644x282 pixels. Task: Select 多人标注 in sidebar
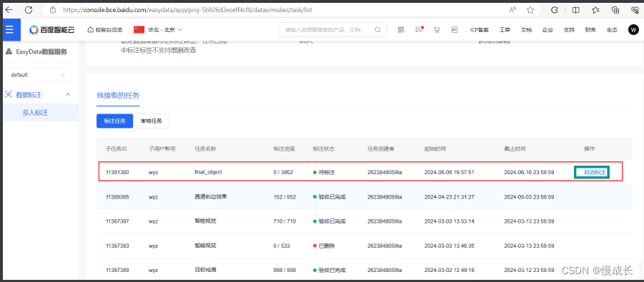pyautogui.click(x=35, y=113)
